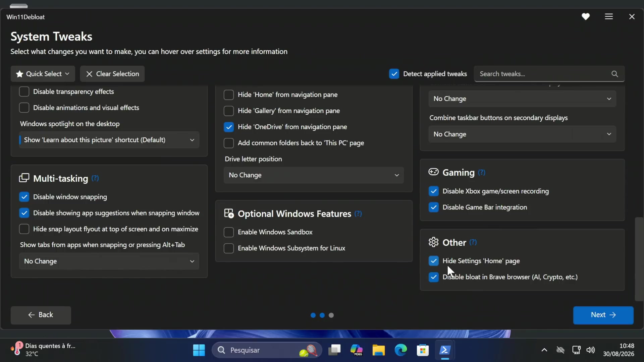
Task: Click the Back button
Action: (41, 315)
